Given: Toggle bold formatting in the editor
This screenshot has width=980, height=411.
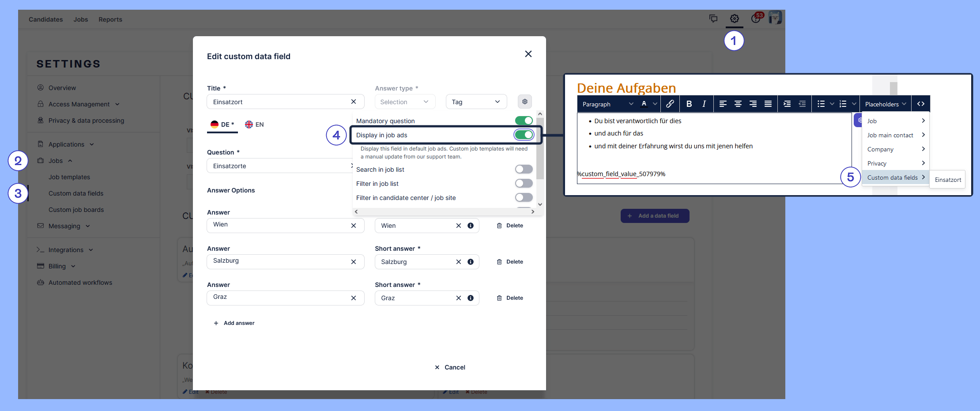Looking at the screenshot, I should [x=689, y=103].
